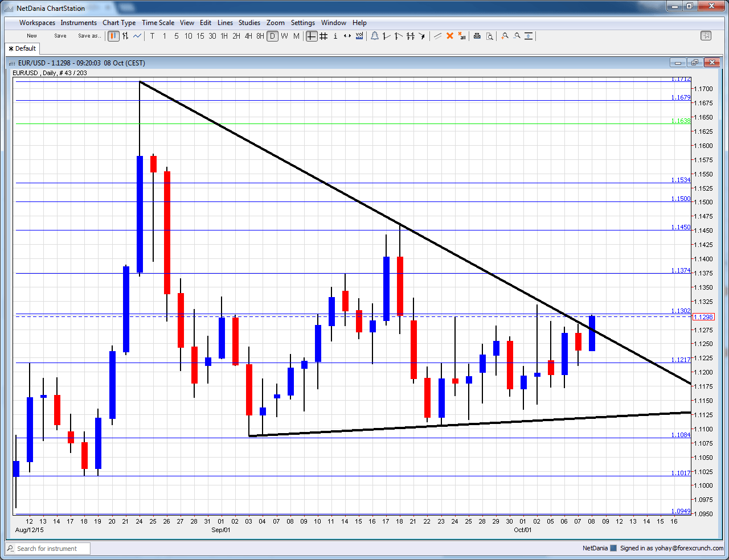The height and width of the screenshot is (560, 729).
Task: Click the print chart icon
Action: click(x=477, y=36)
